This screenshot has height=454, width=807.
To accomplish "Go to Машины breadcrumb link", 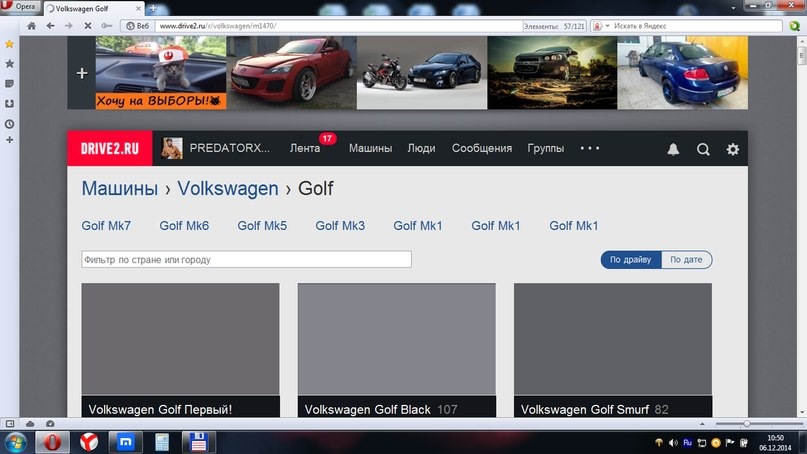I will tap(120, 188).
